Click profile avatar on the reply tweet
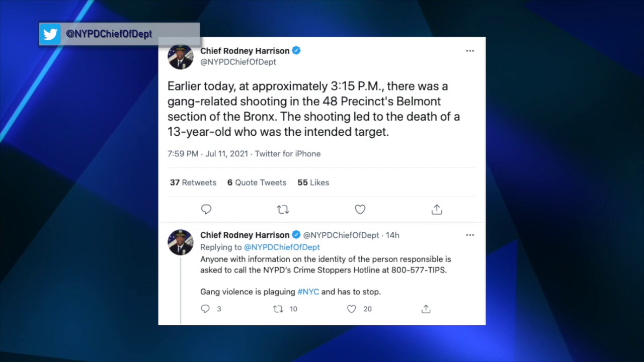This screenshot has width=644, height=362. [x=180, y=242]
